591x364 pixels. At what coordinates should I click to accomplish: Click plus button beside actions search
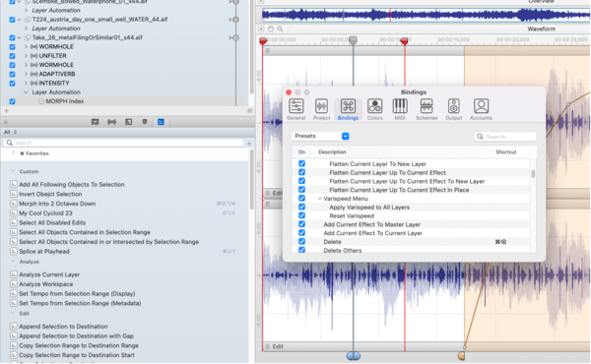[249, 144]
